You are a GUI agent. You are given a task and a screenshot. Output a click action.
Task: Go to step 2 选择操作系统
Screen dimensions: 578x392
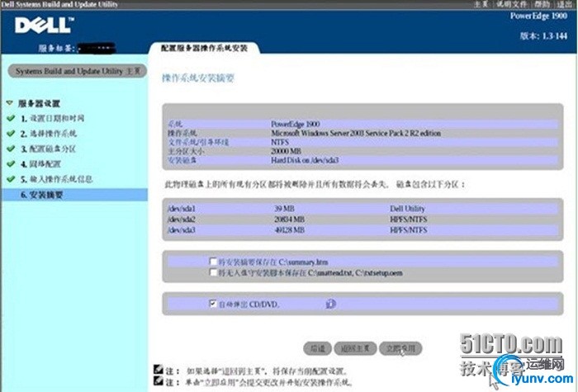49,134
